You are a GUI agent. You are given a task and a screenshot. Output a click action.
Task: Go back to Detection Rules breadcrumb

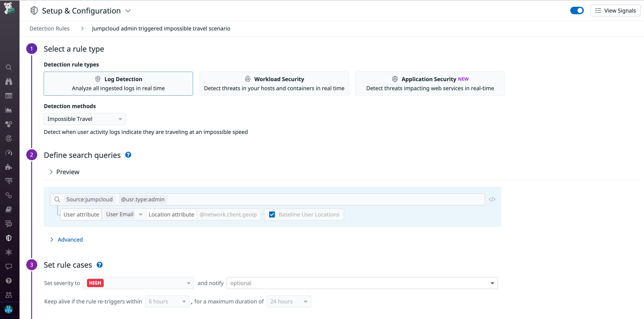(49, 28)
